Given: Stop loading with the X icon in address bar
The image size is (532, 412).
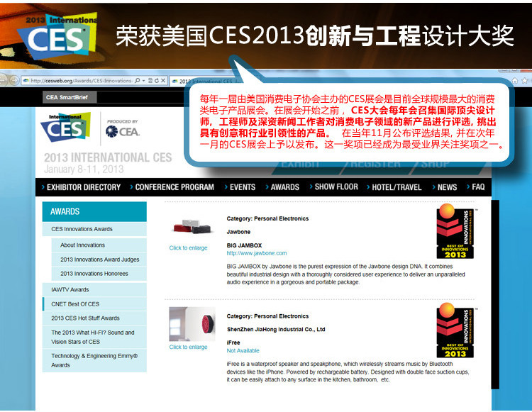Looking at the screenshot, I should tap(163, 81).
